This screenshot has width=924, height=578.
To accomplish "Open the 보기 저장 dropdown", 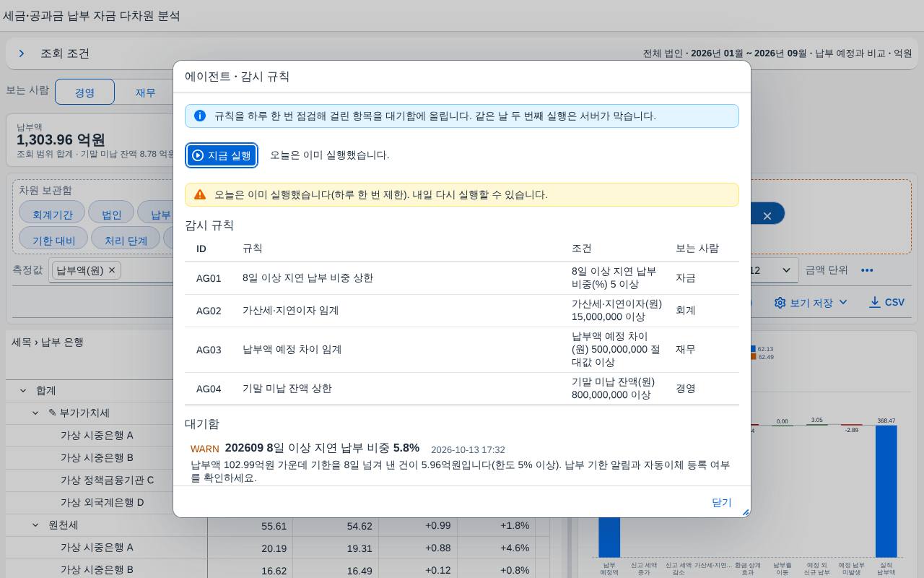I will [x=811, y=303].
